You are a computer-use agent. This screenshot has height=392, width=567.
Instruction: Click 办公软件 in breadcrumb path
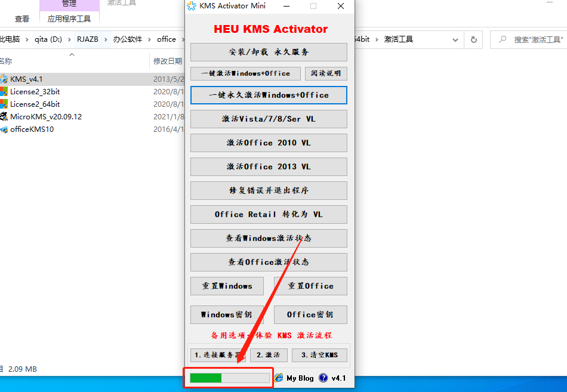(x=127, y=39)
